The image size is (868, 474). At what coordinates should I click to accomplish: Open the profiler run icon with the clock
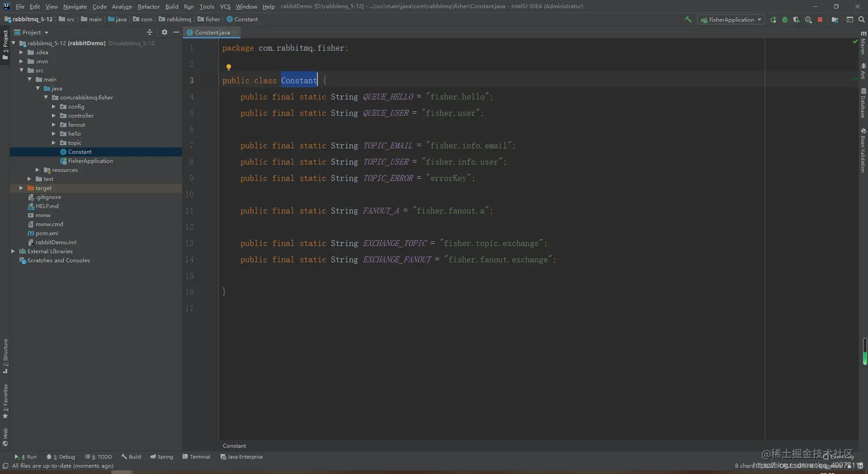click(x=808, y=20)
